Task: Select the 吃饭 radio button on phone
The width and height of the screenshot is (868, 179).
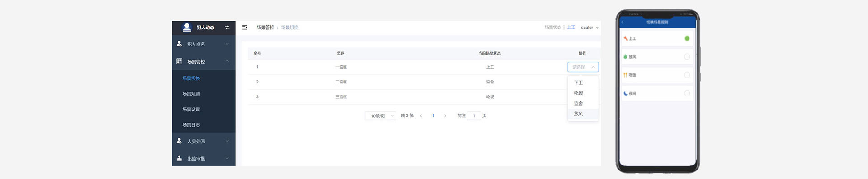Action: click(687, 75)
